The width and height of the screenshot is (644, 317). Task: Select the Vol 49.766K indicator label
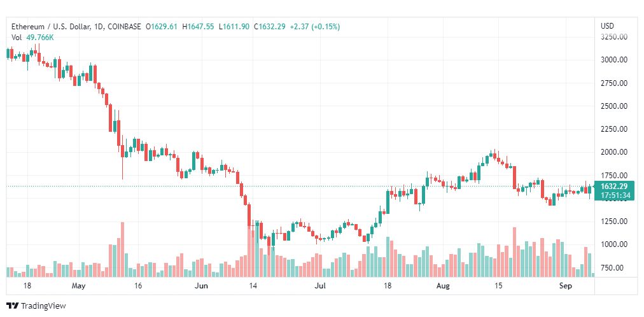(x=32, y=38)
